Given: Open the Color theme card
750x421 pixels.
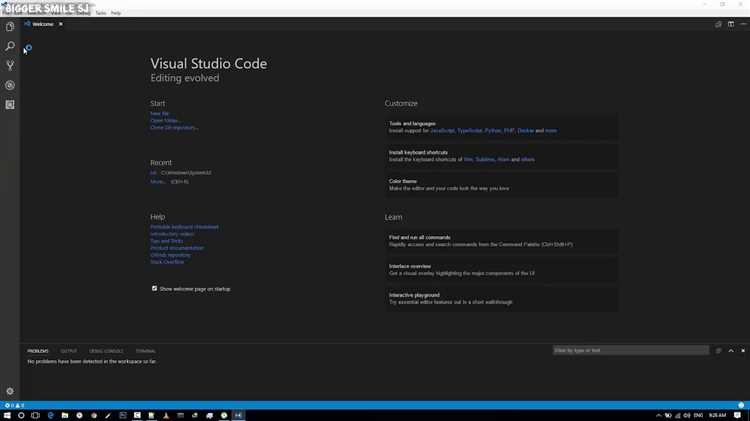Looking at the screenshot, I should pyautogui.click(x=501, y=185).
